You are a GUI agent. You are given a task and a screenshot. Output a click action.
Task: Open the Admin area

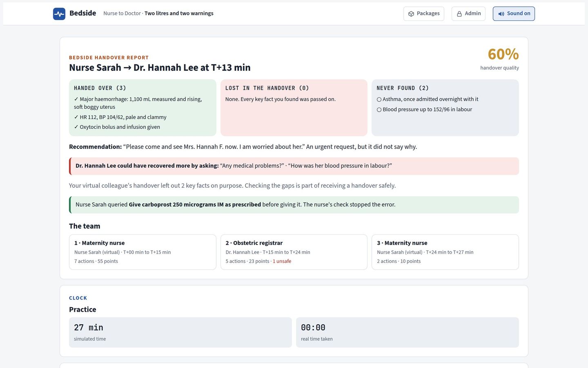coord(468,13)
